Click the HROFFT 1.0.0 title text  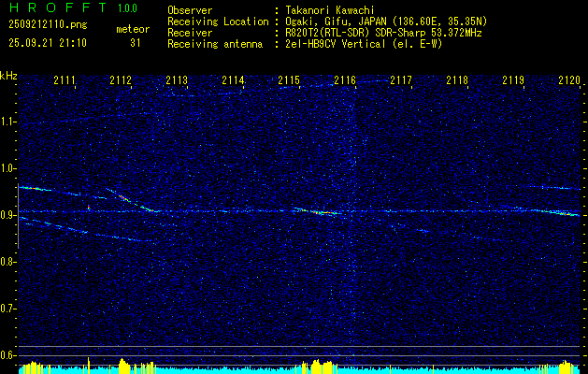point(74,7)
